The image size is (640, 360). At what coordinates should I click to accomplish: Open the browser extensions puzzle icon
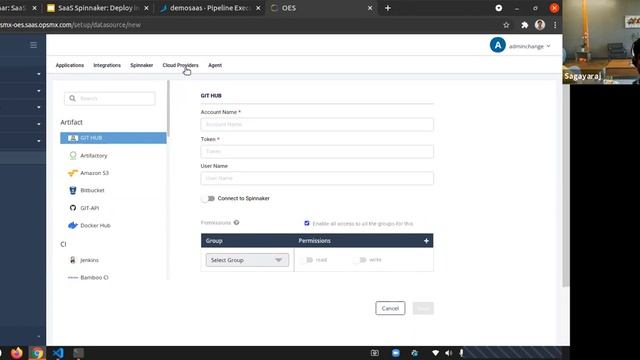click(x=524, y=25)
